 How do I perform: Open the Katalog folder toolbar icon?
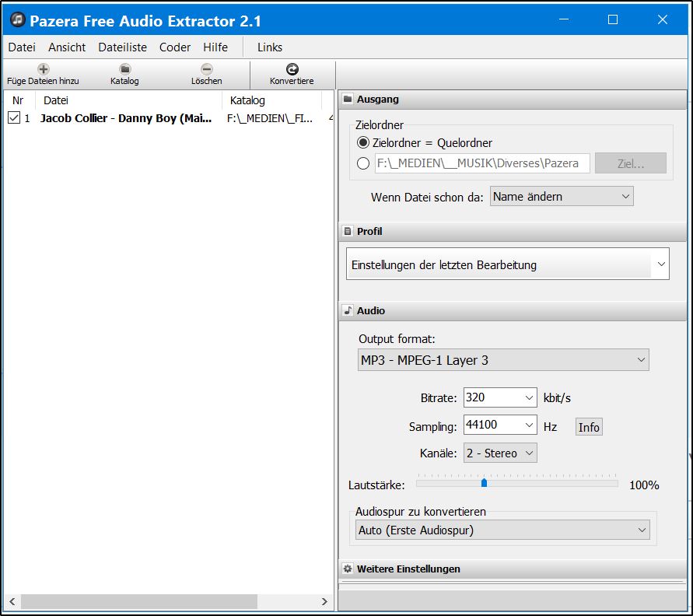[x=124, y=69]
